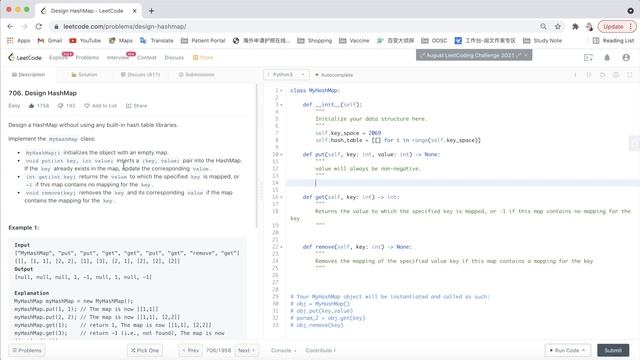Image resolution: width=640 pixels, height=360 pixels.
Task: Collapse the __init__ method fold arrow
Action: (281, 105)
